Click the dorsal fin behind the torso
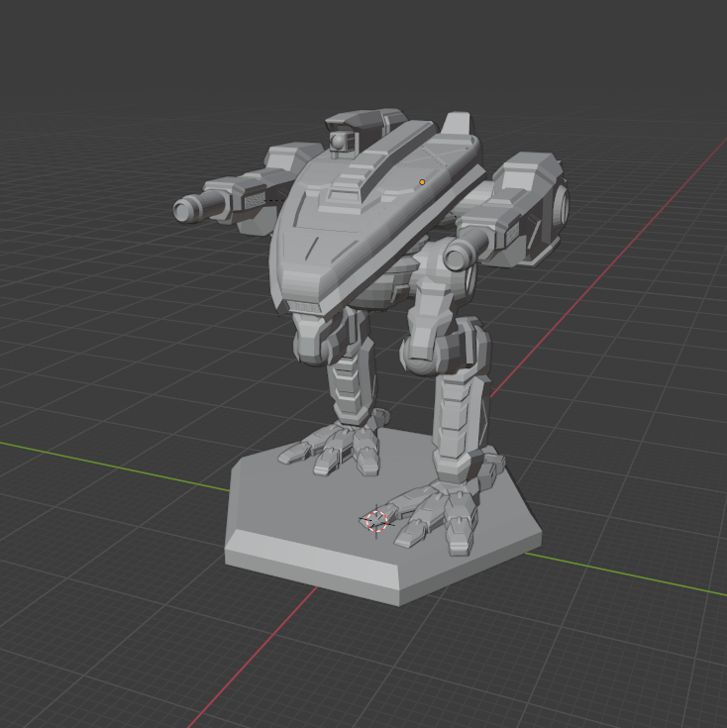 coord(458,123)
